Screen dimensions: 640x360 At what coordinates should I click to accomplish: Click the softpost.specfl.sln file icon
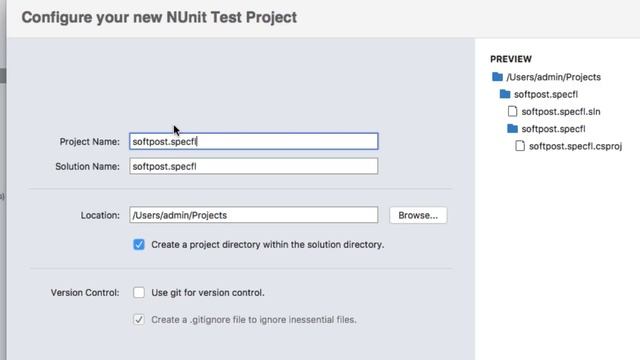click(x=512, y=111)
